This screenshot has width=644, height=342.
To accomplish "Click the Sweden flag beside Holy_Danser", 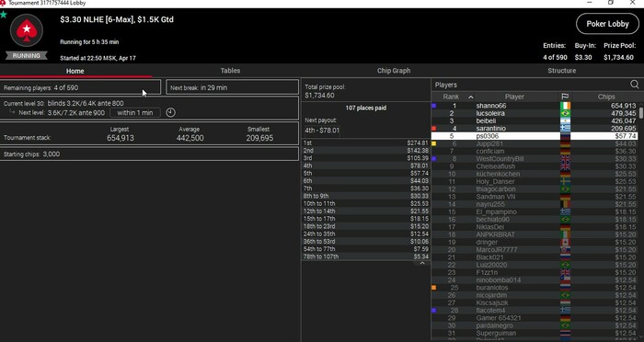I will pos(566,181).
